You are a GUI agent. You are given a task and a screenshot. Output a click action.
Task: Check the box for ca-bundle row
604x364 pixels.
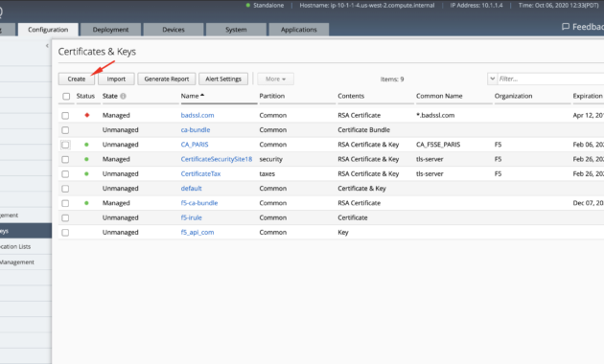click(65, 130)
